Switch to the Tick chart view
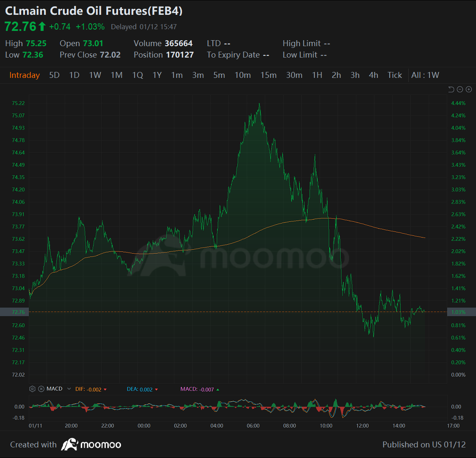 pos(395,75)
